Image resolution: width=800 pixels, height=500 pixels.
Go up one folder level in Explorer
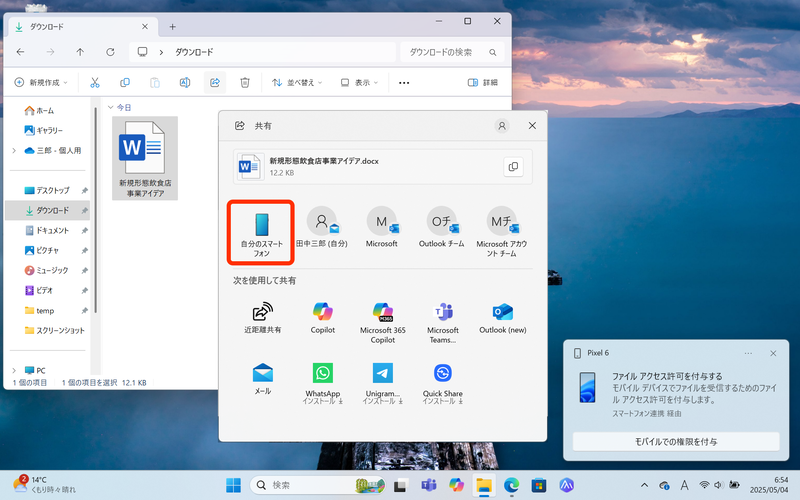click(x=80, y=52)
